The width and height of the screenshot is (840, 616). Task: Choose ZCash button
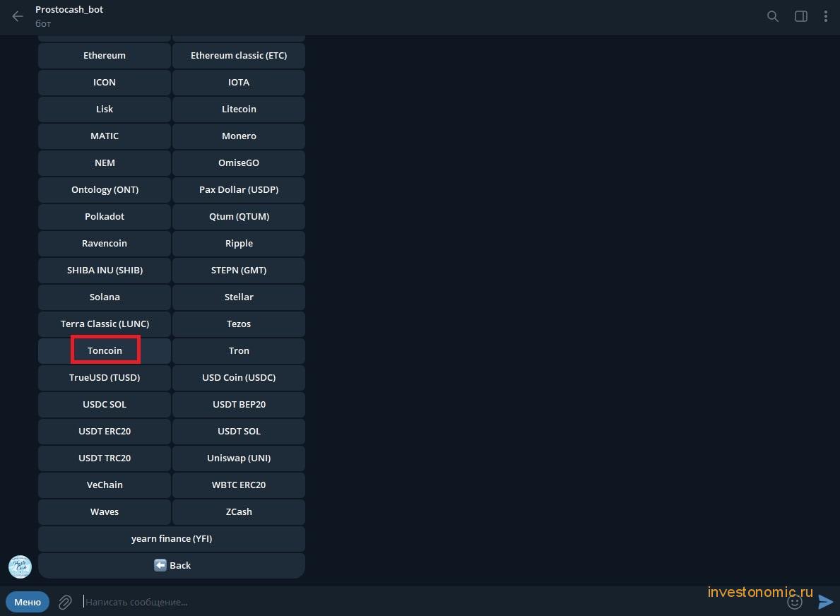tap(239, 511)
